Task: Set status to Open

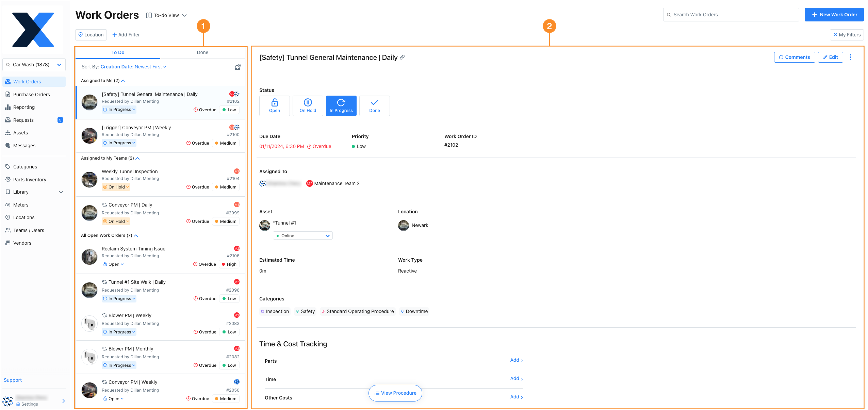Action: click(275, 106)
